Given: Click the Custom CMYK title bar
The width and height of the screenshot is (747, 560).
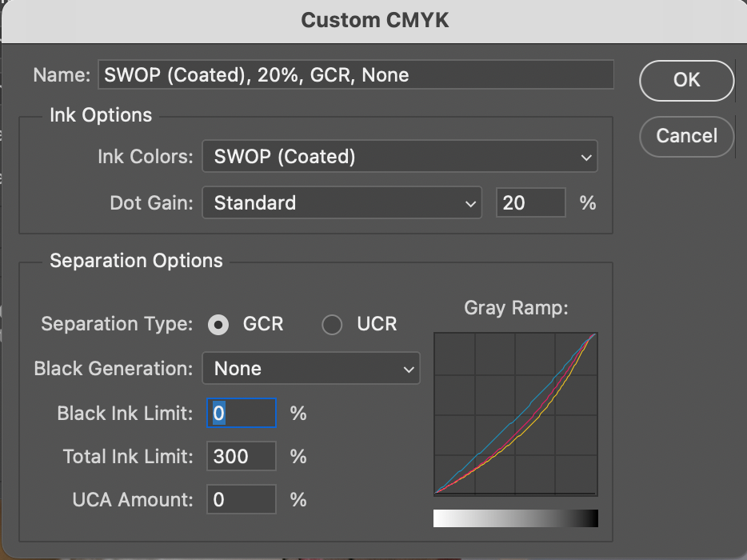Looking at the screenshot, I should [x=374, y=20].
